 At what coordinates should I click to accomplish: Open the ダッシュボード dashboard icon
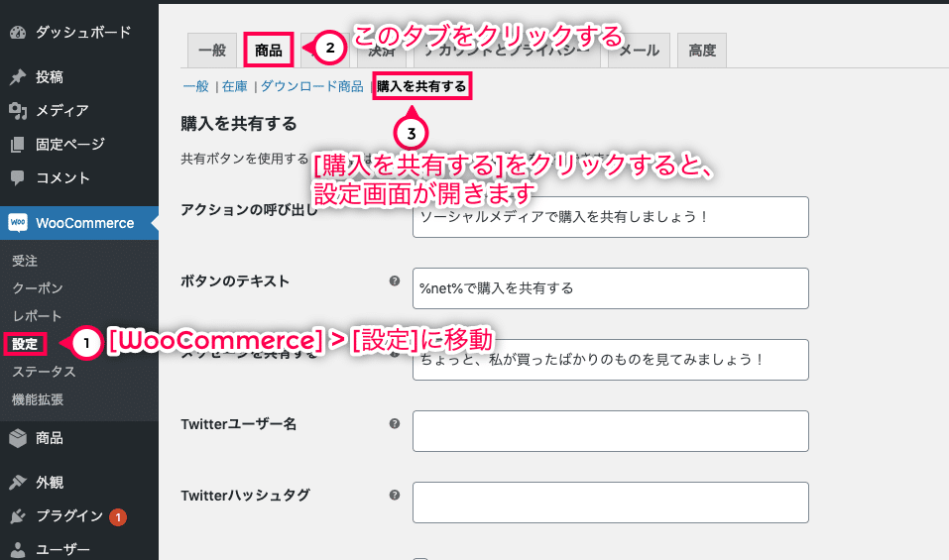pos(18,32)
